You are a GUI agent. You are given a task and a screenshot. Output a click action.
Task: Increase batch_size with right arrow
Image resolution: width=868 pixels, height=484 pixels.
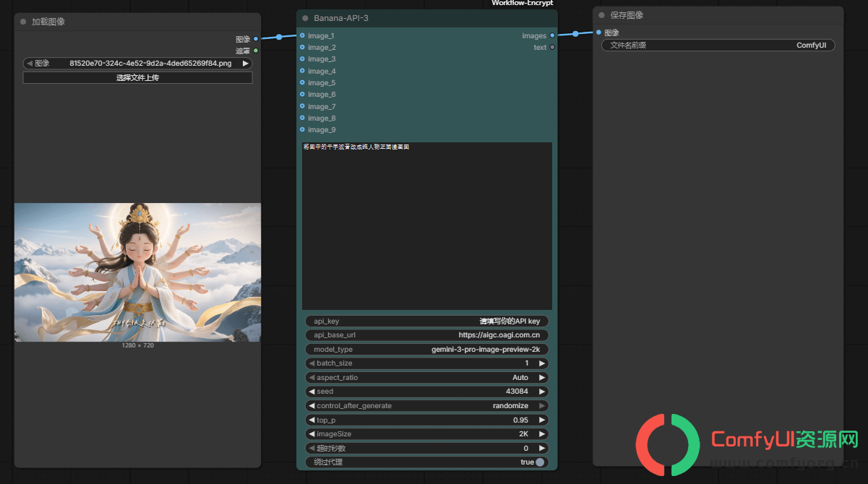(x=542, y=363)
